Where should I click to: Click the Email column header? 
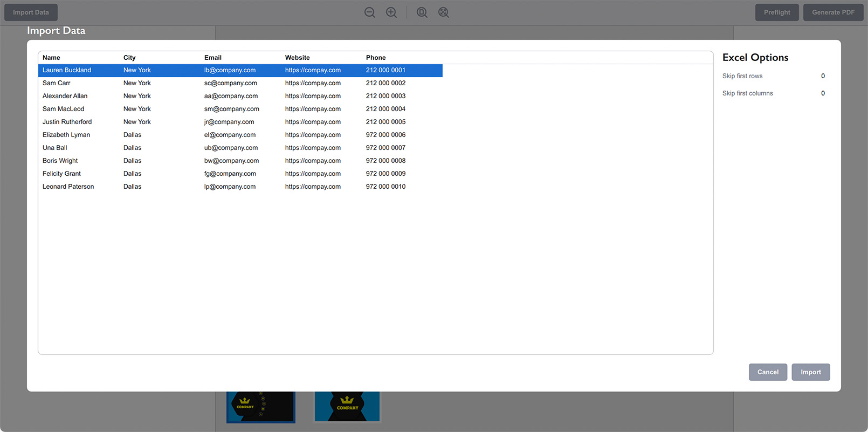click(213, 58)
